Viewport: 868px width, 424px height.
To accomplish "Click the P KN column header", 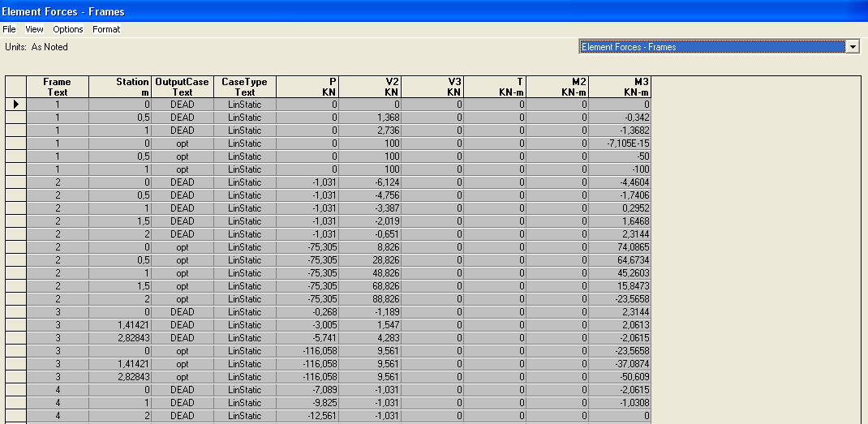I will click(307, 87).
